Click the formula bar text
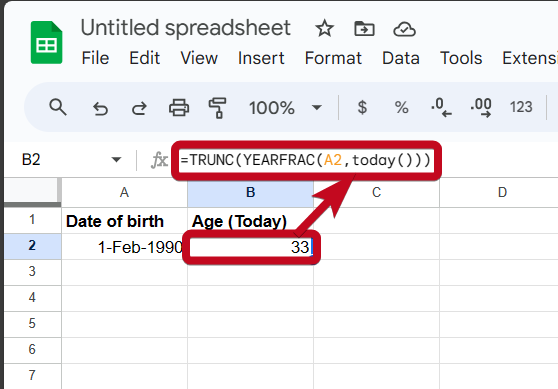558x389 pixels. (x=306, y=160)
